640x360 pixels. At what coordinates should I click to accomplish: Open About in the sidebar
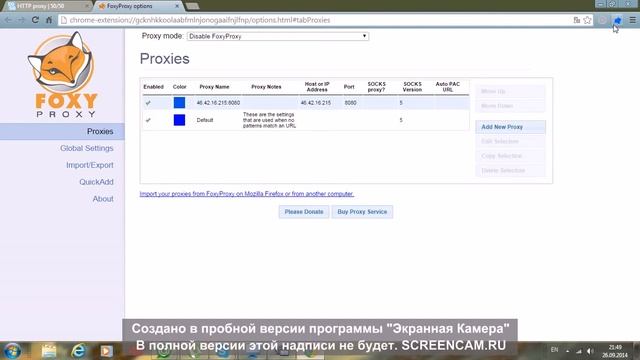pos(103,199)
